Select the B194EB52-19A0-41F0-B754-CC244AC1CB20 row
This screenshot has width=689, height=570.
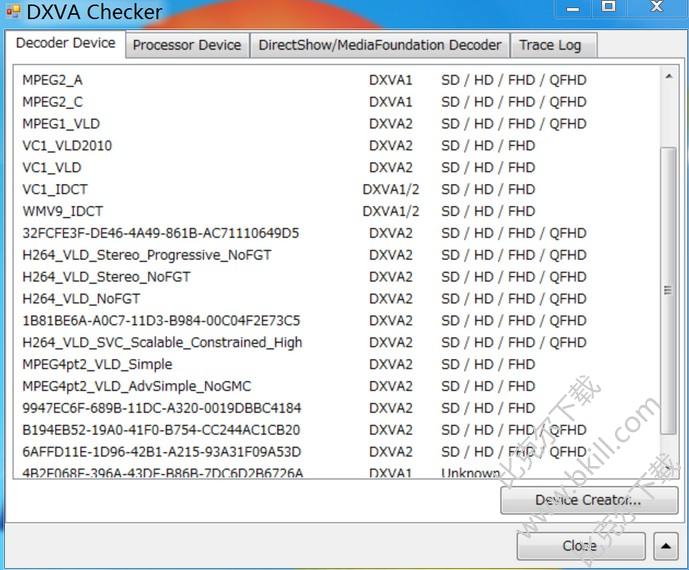[x=337, y=430]
